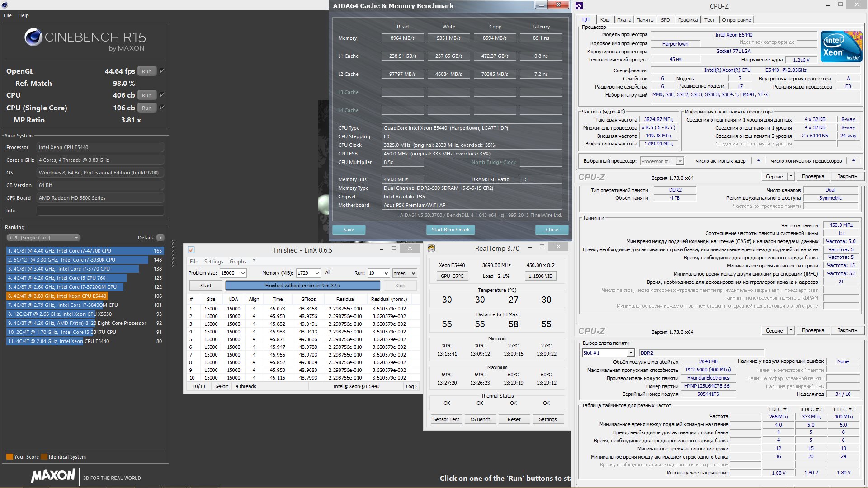This screenshot has height=488, width=868.
Task: Run the OpenGL benchmark in Cinebench
Action: coord(147,71)
